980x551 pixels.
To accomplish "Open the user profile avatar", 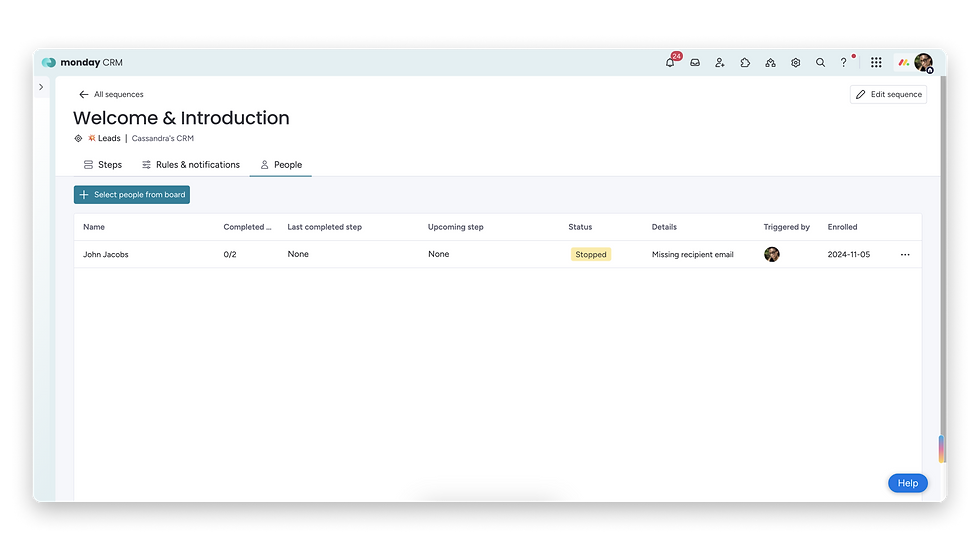I will coord(924,62).
